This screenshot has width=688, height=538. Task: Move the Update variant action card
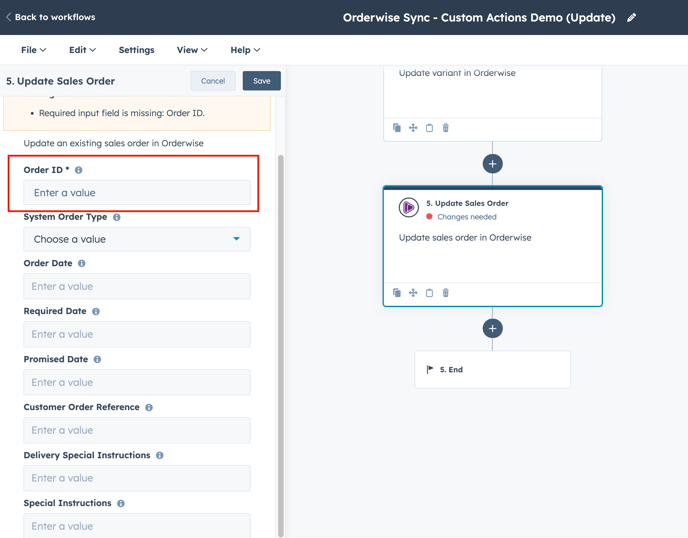(x=413, y=128)
